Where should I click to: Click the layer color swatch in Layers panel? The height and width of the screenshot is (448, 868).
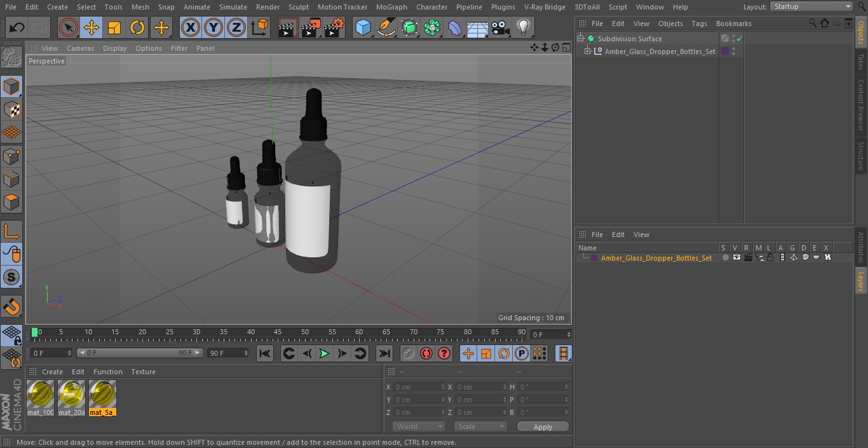[594, 258]
